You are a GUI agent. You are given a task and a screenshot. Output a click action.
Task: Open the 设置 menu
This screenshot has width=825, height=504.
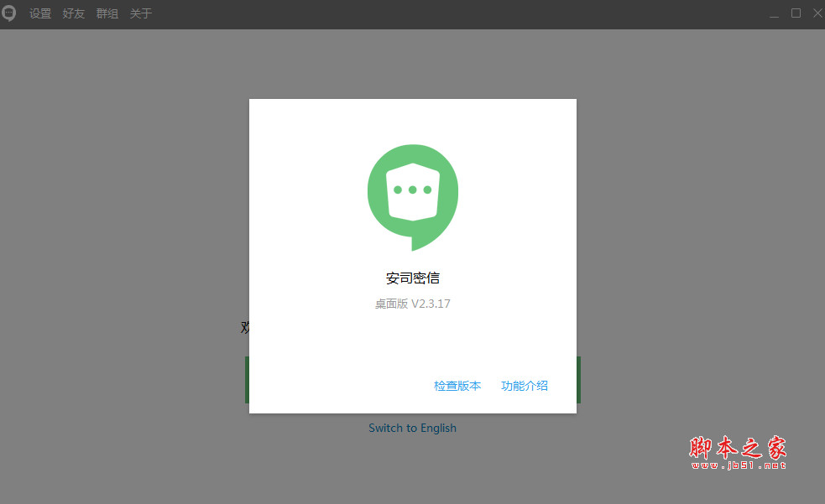point(40,14)
